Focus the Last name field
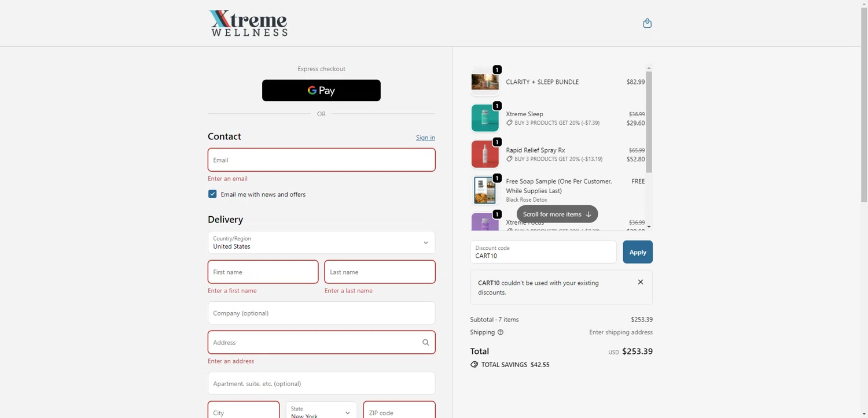This screenshot has height=418, width=868. pos(380,272)
